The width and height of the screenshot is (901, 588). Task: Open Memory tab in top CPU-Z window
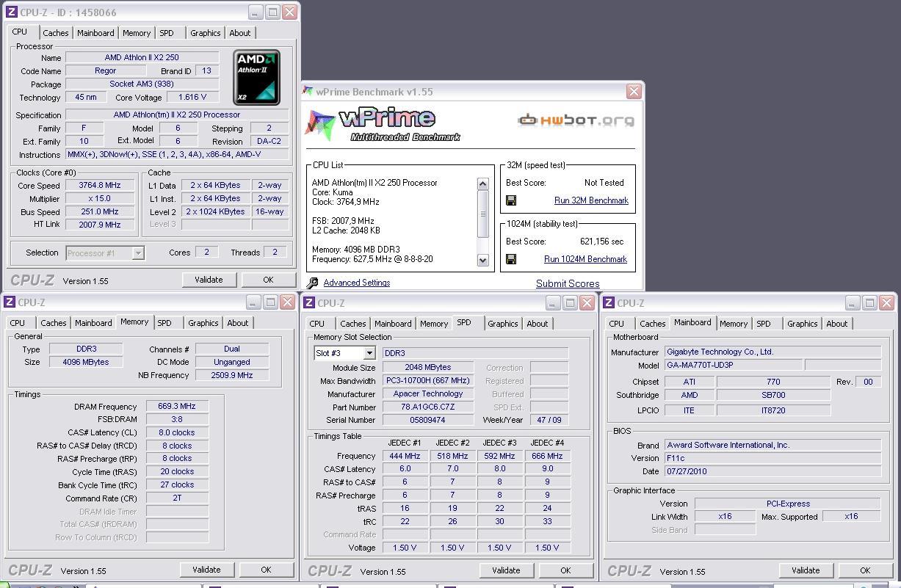tap(137, 33)
